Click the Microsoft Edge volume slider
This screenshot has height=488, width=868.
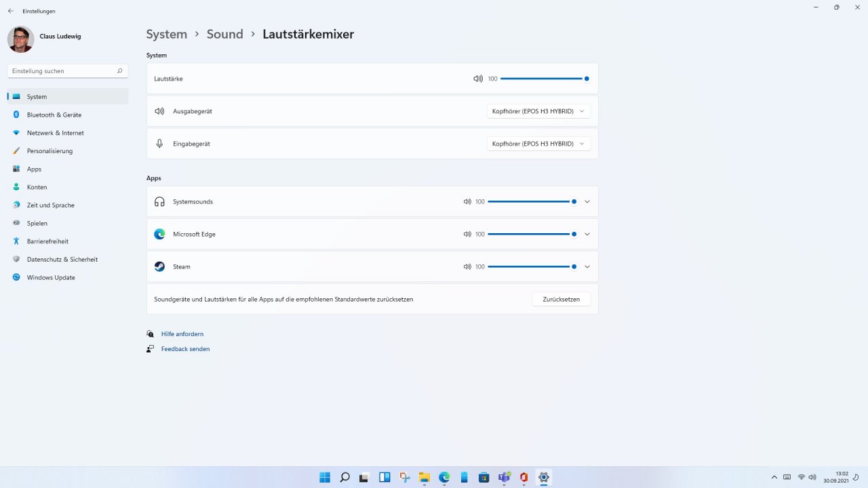pos(532,235)
